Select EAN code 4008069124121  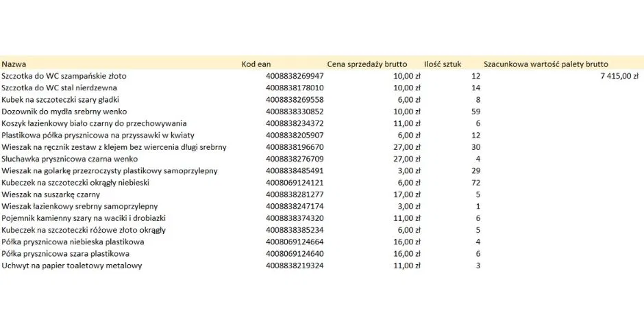pyautogui.click(x=295, y=183)
